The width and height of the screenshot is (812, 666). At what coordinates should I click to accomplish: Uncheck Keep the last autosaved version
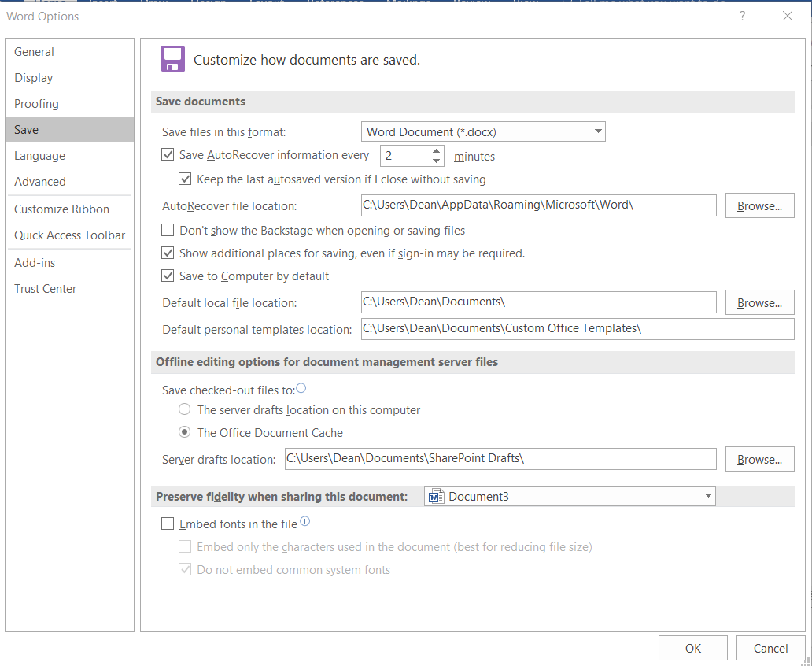185,179
